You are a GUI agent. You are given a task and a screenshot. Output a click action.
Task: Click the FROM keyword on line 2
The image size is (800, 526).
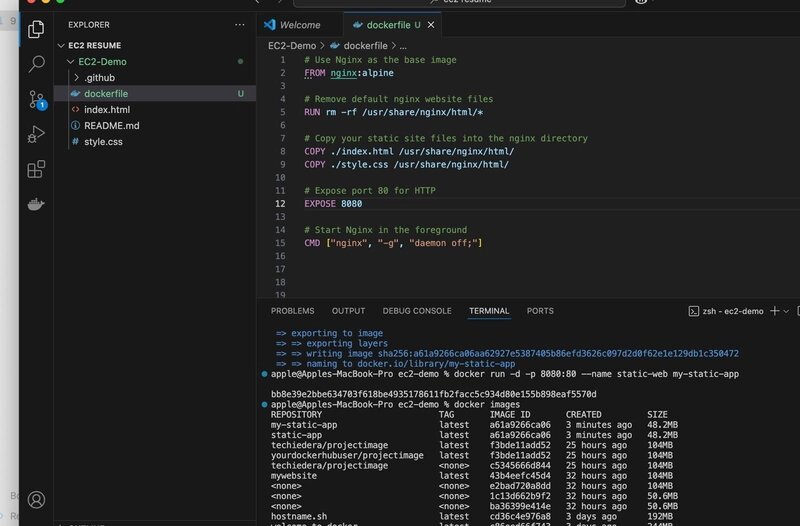tap(314, 73)
